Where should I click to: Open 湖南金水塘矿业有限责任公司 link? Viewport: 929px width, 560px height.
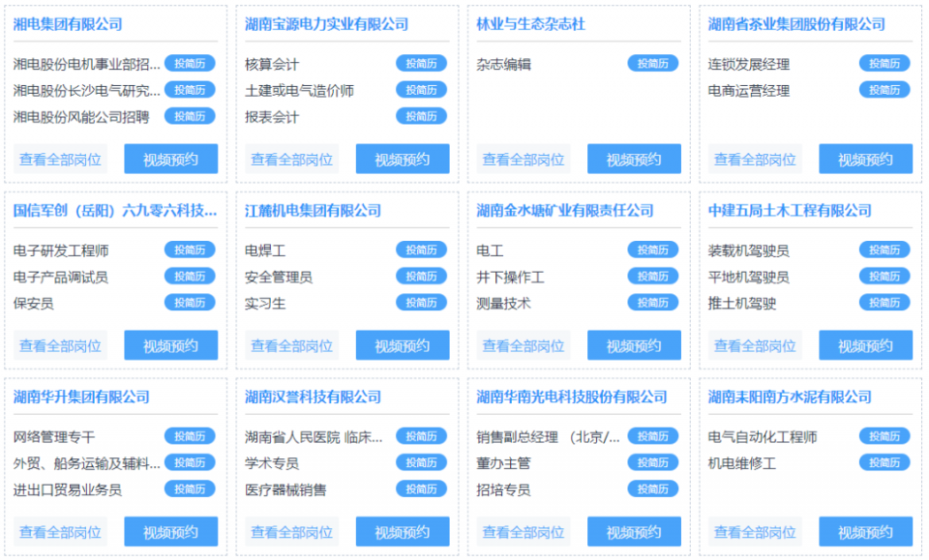pyautogui.click(x=564, y=211)
